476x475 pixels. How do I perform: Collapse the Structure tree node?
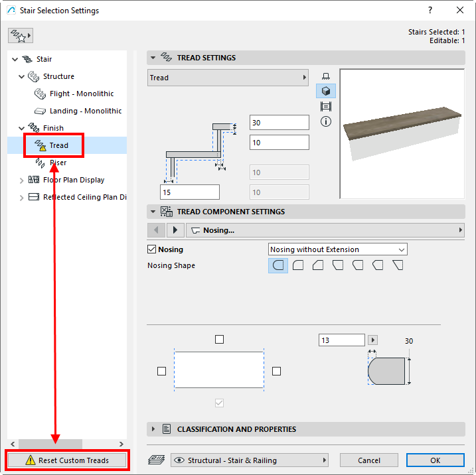click(21, 76)
